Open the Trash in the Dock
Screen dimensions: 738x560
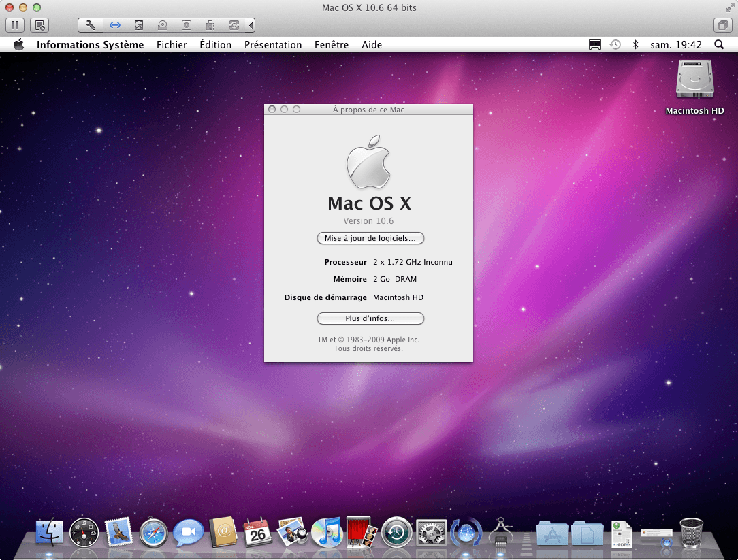(x=691, y=533)
